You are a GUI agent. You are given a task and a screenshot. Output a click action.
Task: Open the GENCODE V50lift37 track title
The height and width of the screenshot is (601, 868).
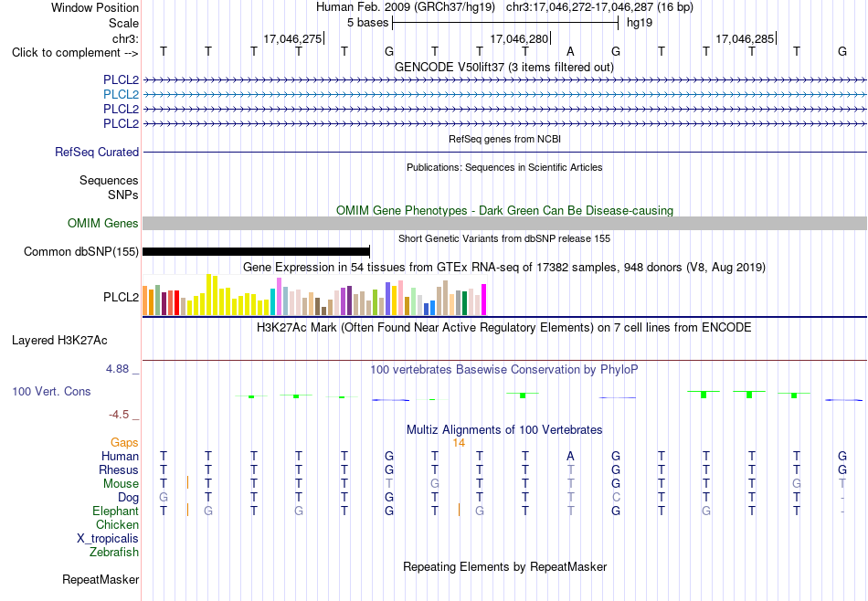[x=503, y=67]
